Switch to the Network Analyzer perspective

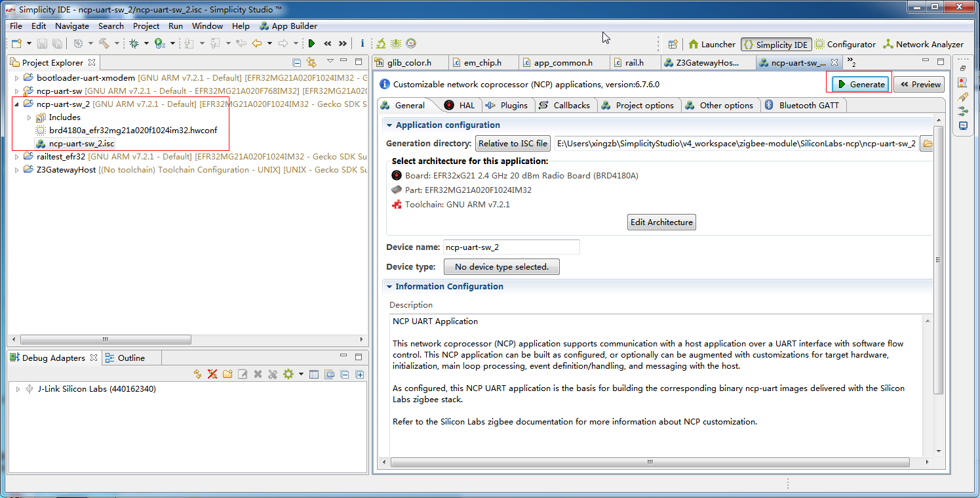pyautogui.click(x=923, y=45)
